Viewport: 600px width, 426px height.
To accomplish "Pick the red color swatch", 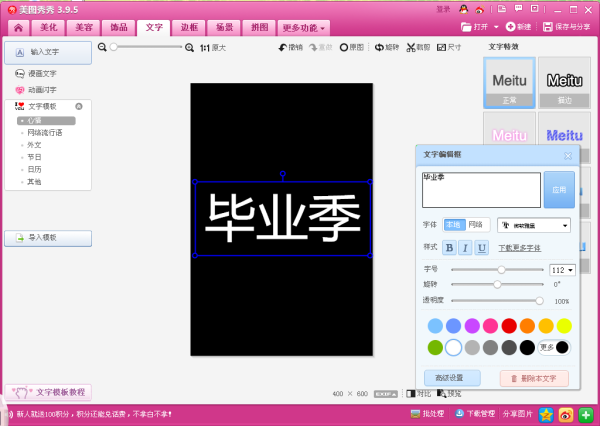I will 509,326.
